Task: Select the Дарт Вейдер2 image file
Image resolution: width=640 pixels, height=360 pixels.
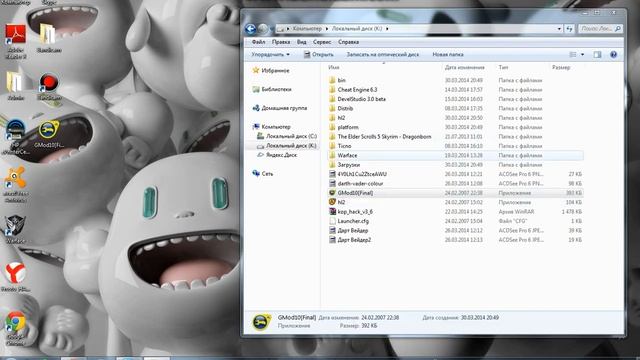Action: click(x=354, y=240)
